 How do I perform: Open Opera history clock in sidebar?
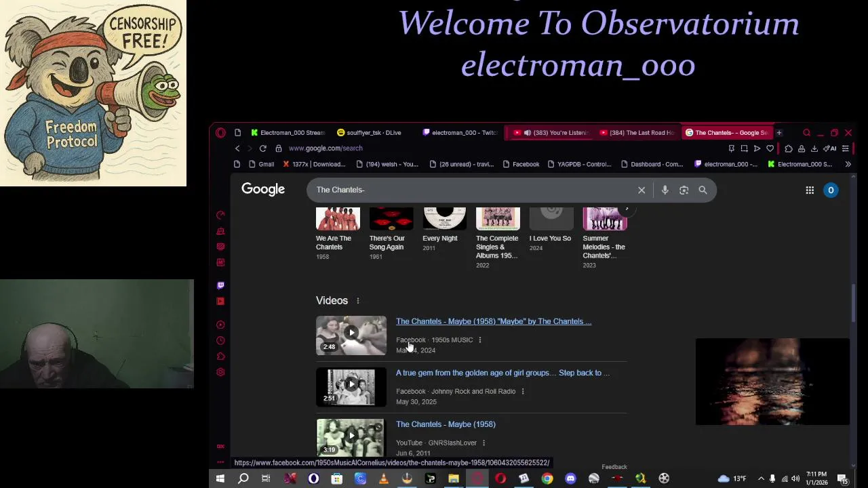(220, 341)
